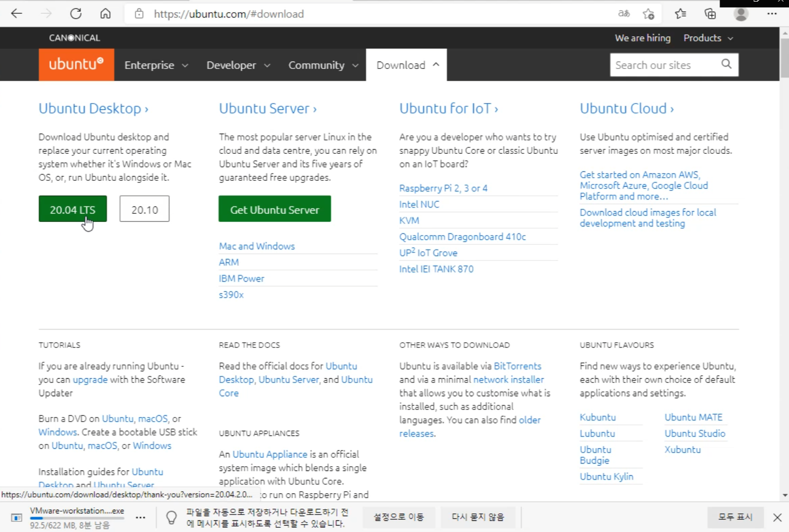Image resolution: width=789 pixels, height=532 pixels.
Task: Open Ubuntu for IoT heading link
Action: [449, 108]
